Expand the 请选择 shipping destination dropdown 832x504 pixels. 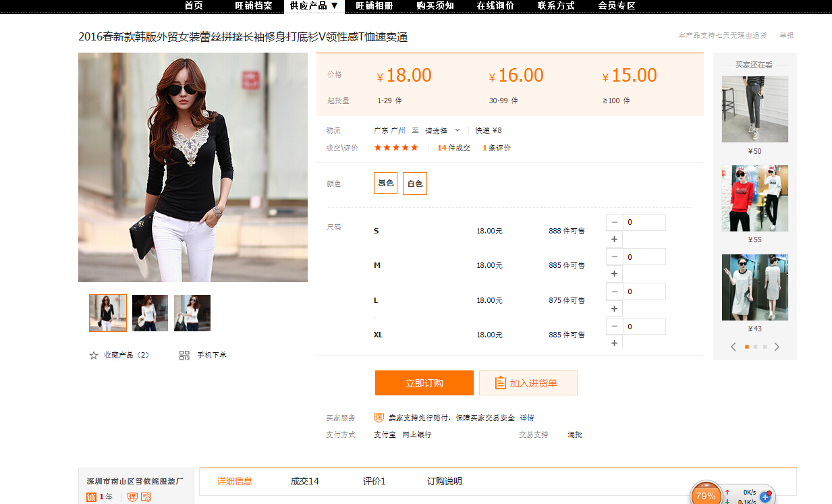(443, 131)
